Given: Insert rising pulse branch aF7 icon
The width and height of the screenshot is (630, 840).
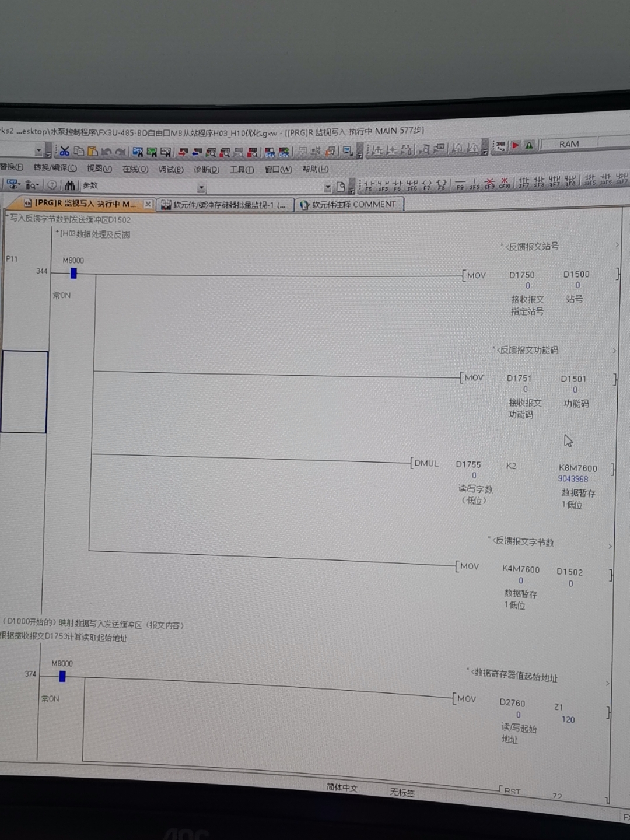Looking at the screenshot, I should tap(554, 180).
